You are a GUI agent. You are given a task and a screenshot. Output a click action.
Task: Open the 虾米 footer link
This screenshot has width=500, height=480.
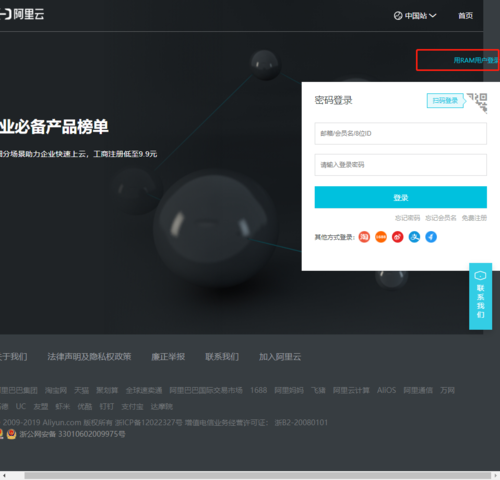tap(63, 407)
